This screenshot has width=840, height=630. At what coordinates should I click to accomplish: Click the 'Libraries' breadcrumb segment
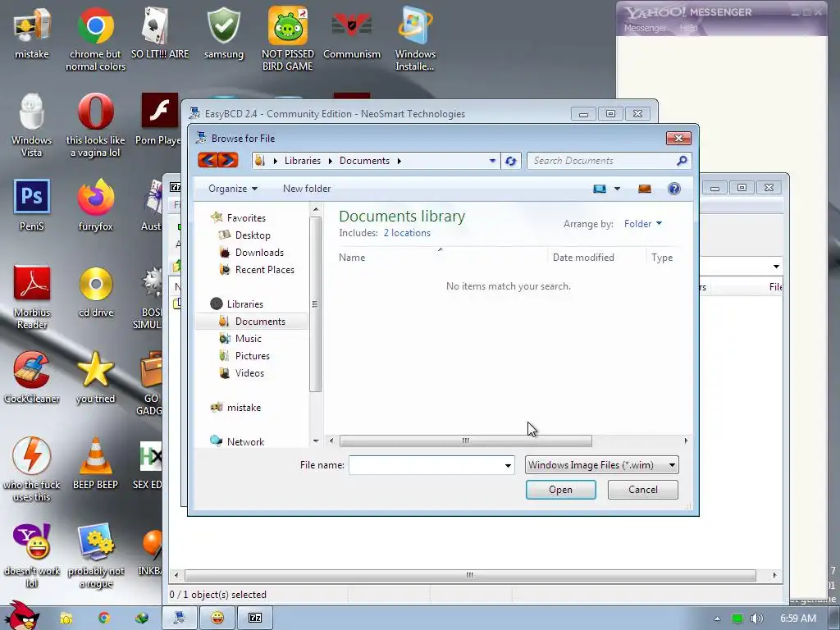click(x=302, y=161)
